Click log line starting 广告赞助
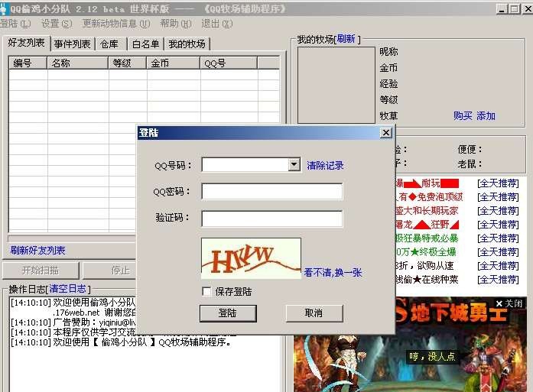 [x=73, y=322]
